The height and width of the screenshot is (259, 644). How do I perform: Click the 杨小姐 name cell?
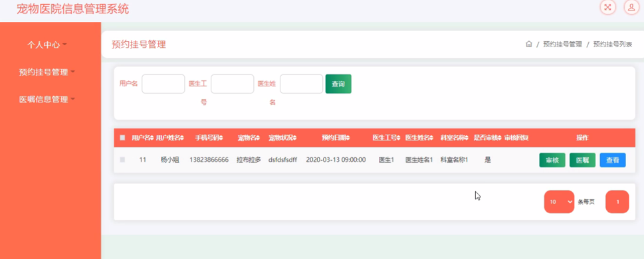tap(169, 159)
